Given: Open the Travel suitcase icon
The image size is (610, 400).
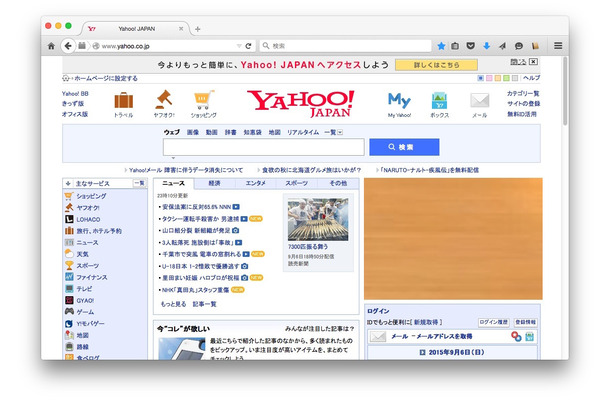Looking at the screenshot, I should [x=124, y=100].
